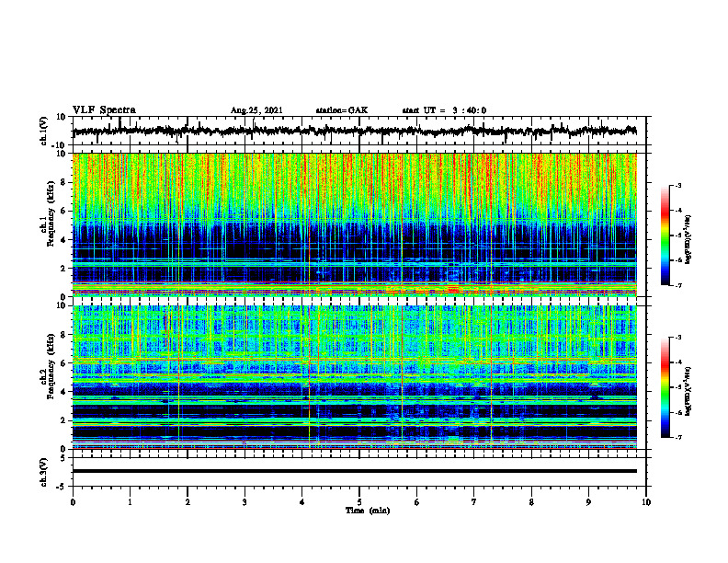Click the "station=GAK" label
This screenshot has width=728, height=563.
pos(342,110)
